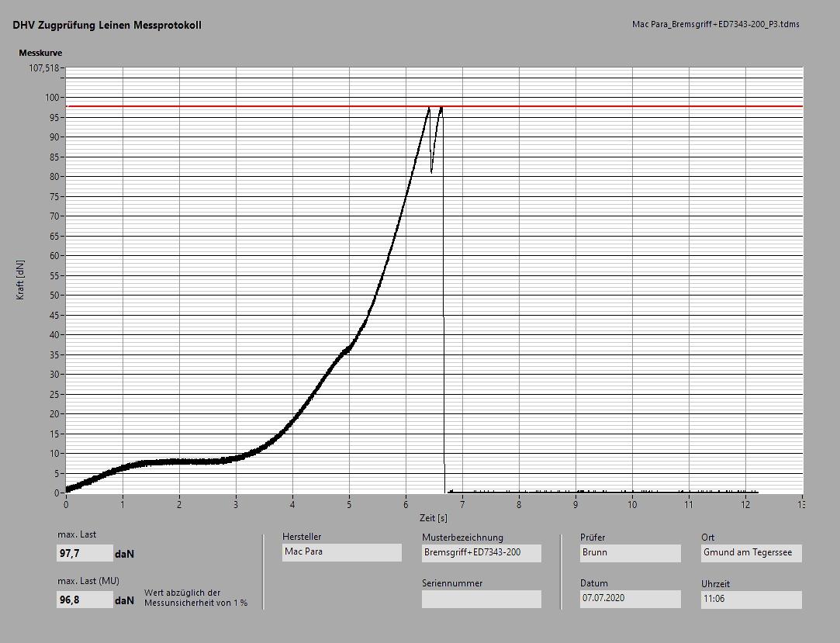The width and height of the screenshot is (840, 643).
Task: Click the title DHV Zugprüfung Leinen Messprotokoll
Action: (107, 25)
